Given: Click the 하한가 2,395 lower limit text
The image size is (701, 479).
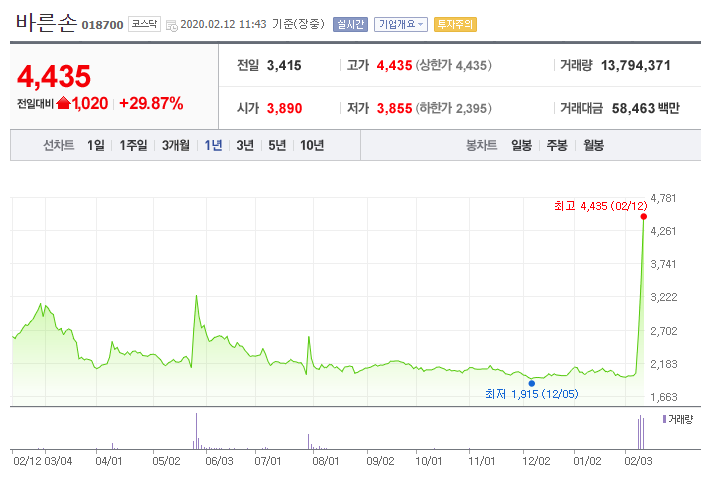Looking at the screenshot, I should [454, 108].
